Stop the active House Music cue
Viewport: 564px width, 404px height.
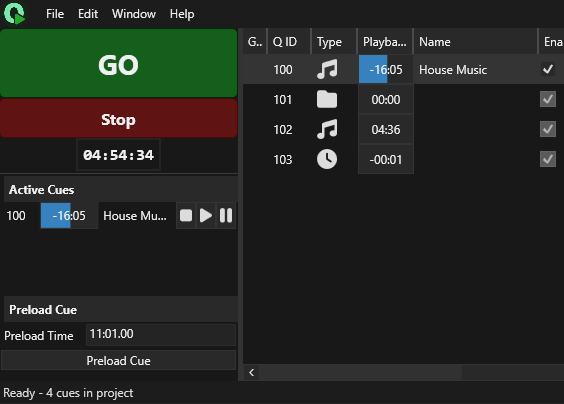(x=186, y=215)
